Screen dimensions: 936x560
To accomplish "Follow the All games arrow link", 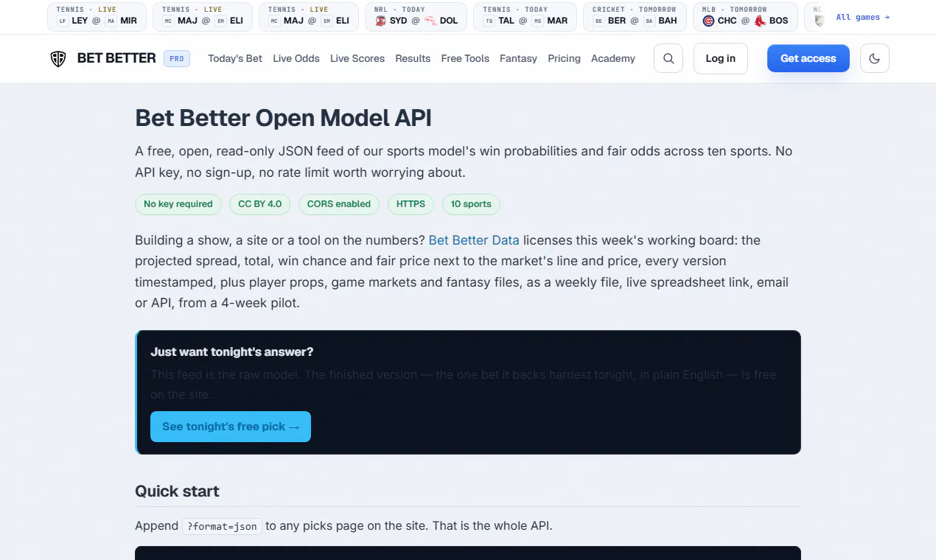I will pyautogui.click(x=862, y=17).
